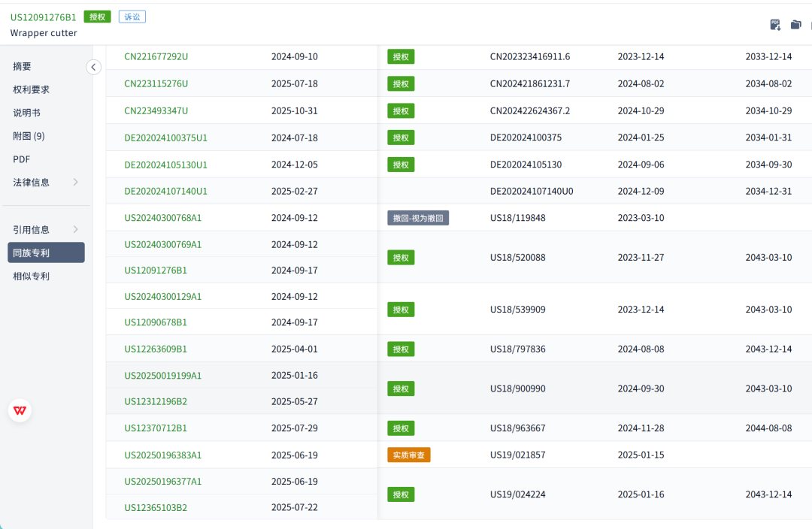Open patent US12263609B1
The image size is (812, 529).
click(156, 349)
